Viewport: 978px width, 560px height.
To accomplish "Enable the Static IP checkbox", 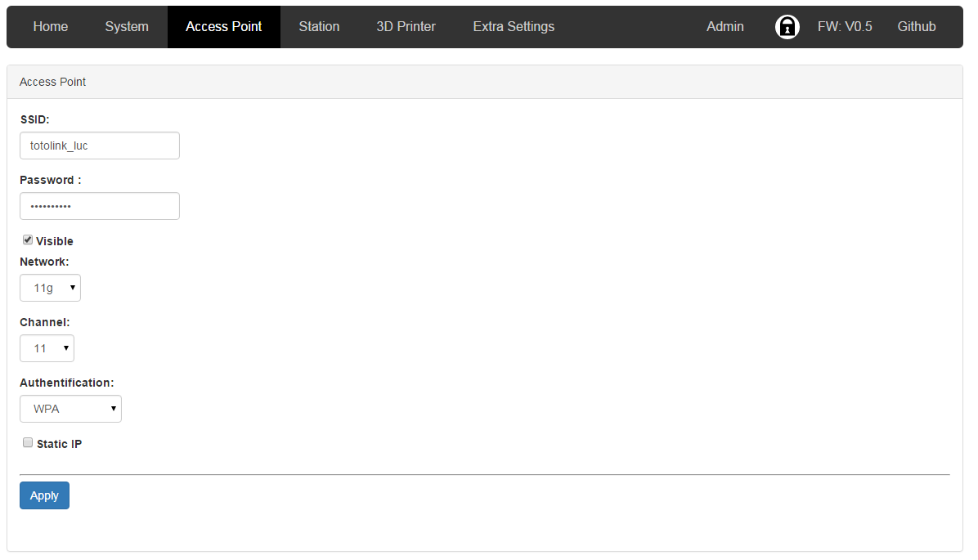I will (x=28, y=443).
